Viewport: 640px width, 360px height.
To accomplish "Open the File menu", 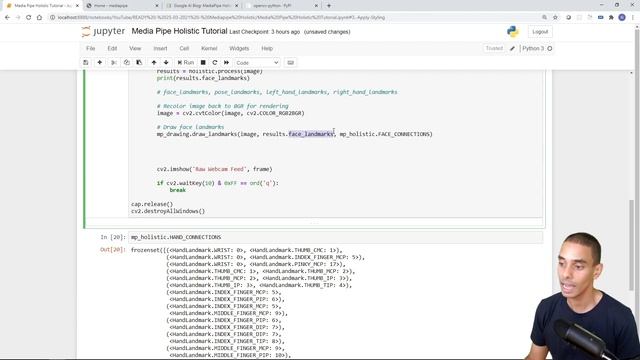I will [91, 48].
